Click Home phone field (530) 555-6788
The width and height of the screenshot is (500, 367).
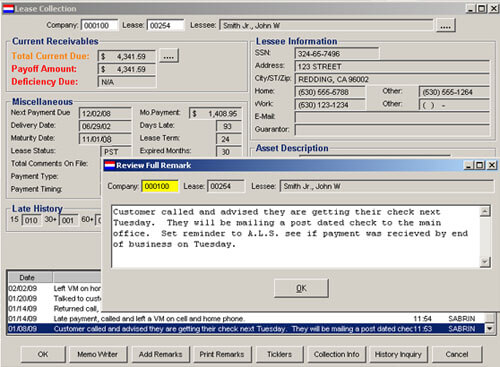(330, 92)
